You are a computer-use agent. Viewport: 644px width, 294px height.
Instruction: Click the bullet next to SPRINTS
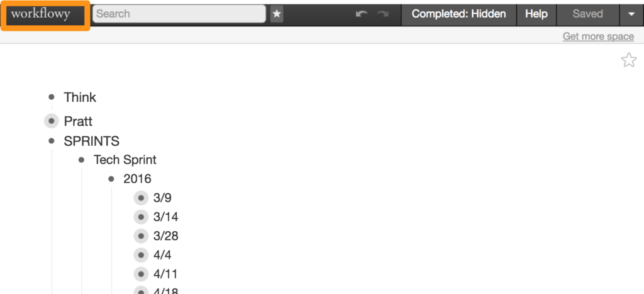click(52, 141)
